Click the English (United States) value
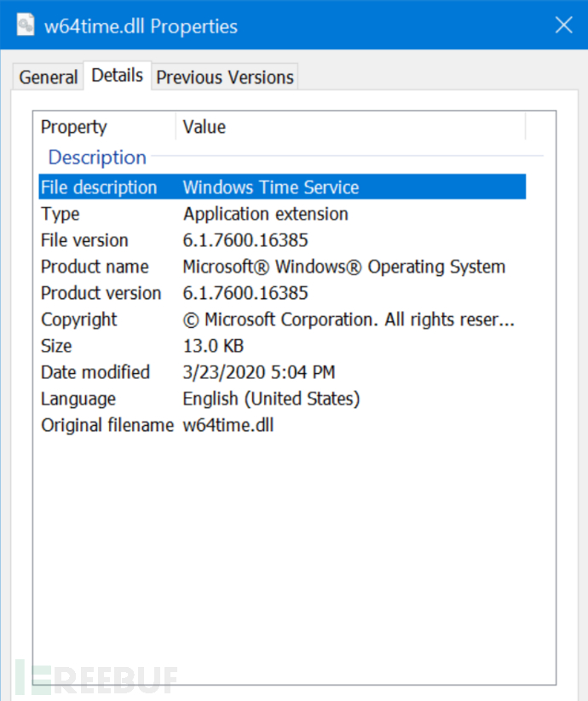The height and width of the screenshot is (701, 588). coord(272,399)
